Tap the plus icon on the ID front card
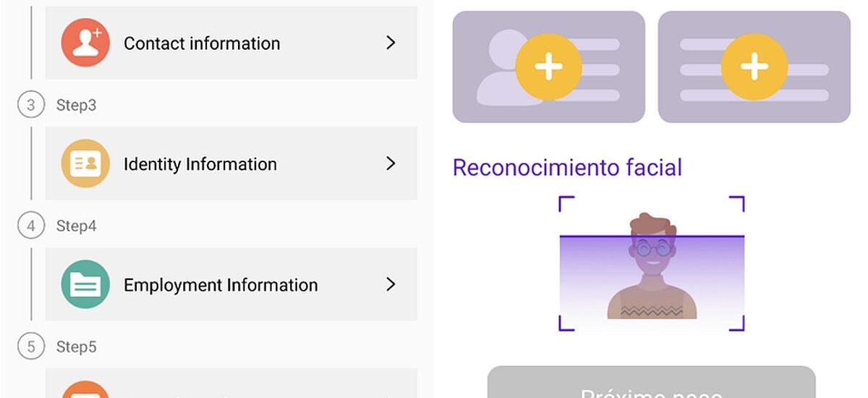This screenshot has height=398, width=868. tap(548, 67)
